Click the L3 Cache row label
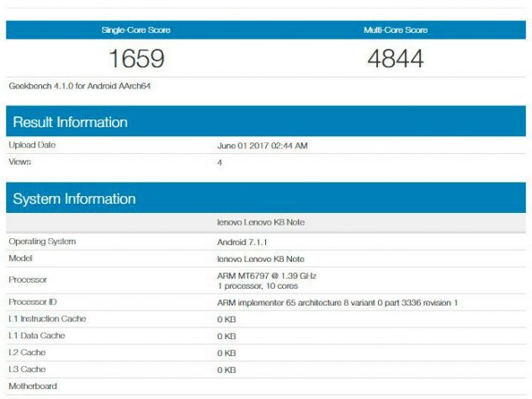Viewport: 532px width, 399px height. [x=28, y=370]
